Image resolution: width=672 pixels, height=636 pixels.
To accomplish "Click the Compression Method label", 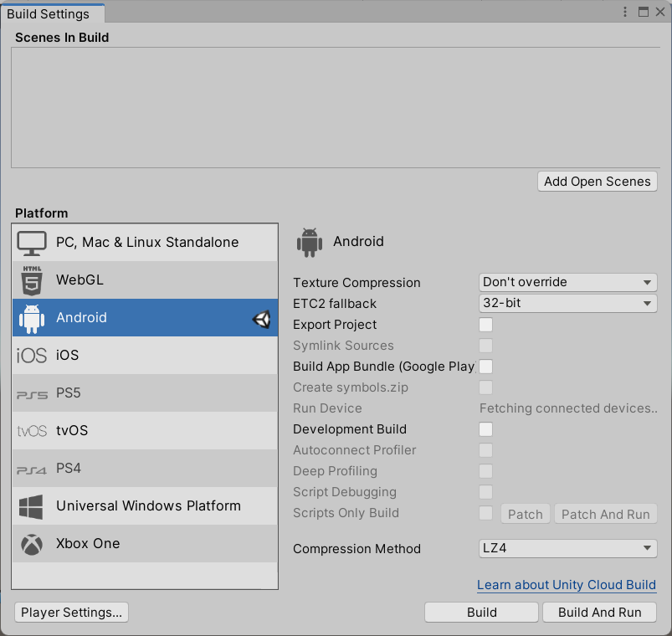I will click(x=357, y=549).
